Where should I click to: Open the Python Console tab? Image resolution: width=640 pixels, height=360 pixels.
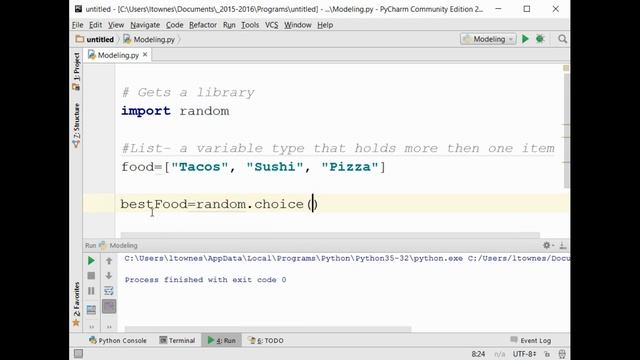pyautogui.click(x=118, y=340)
